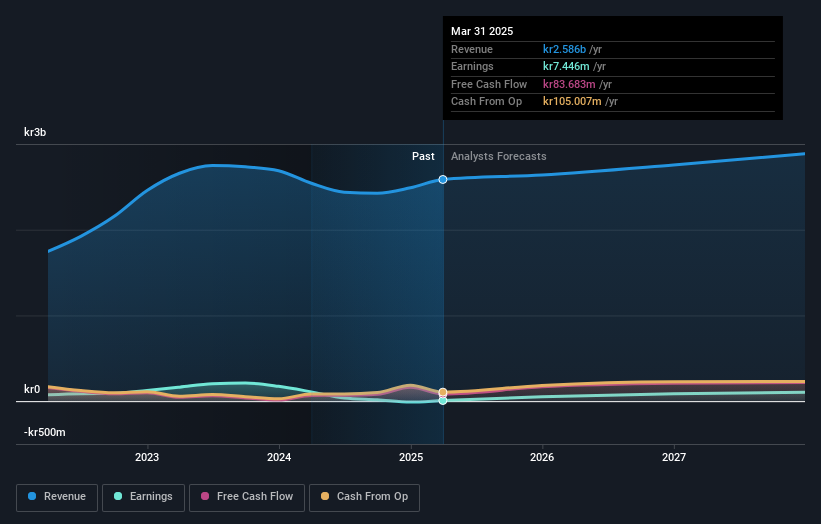821x524 pixels.
Task: Click the Cash From Op label in tooltip
Action: point(486,102)
